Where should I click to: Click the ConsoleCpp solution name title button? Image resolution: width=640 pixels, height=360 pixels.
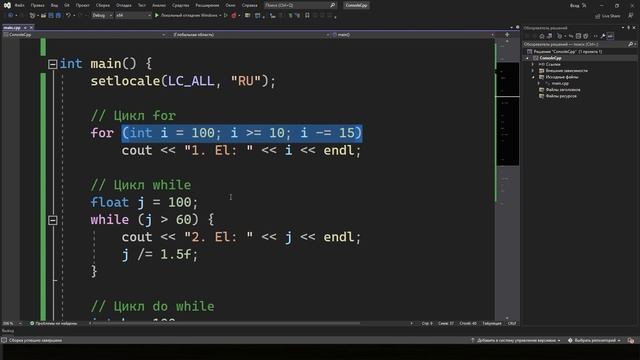(356, 5)
